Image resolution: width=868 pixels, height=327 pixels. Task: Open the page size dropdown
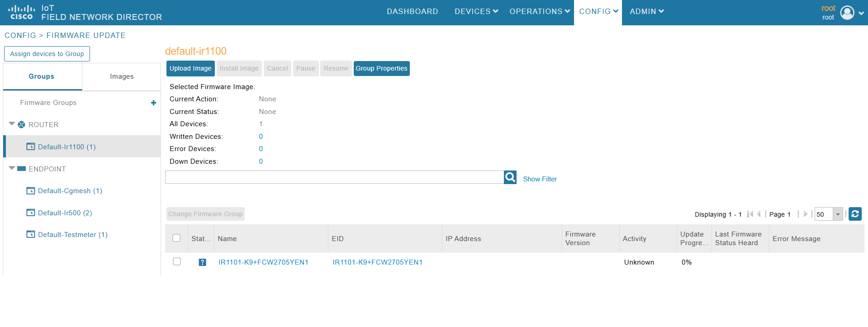pos(838,214)
